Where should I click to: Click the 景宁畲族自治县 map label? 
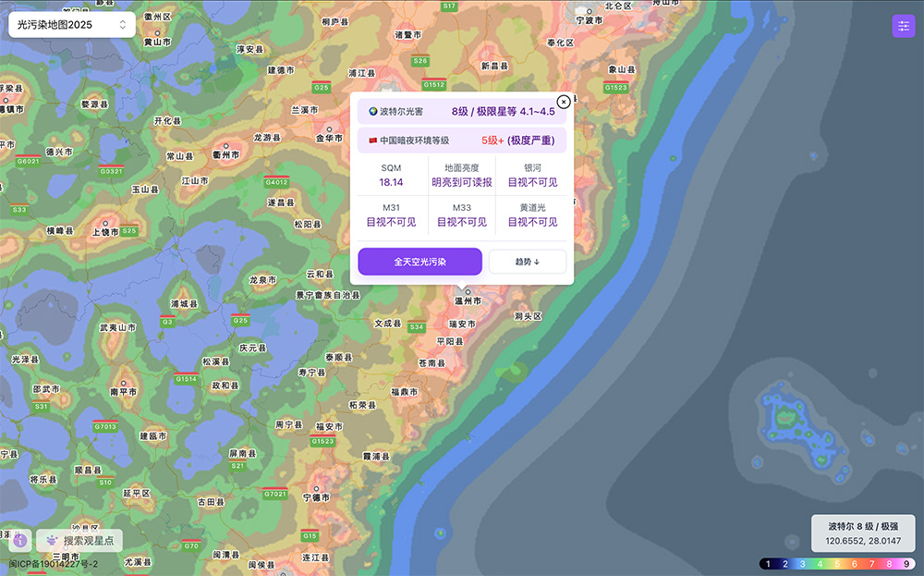click(328, 295)
